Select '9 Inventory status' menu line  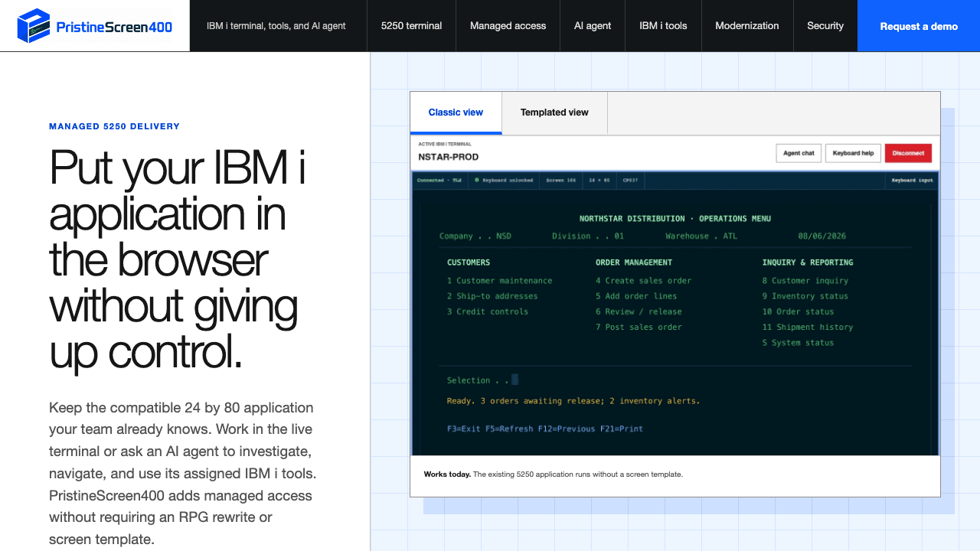tap(805, 296)
